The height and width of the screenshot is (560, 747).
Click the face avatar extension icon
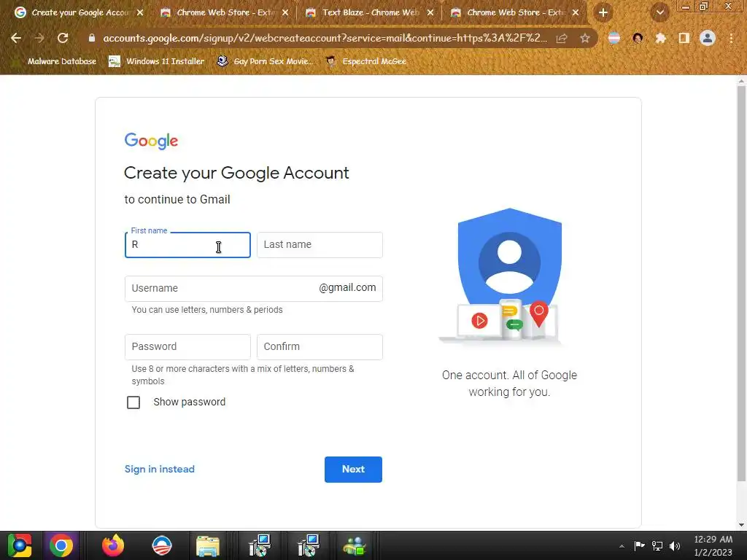pos(638,38)
